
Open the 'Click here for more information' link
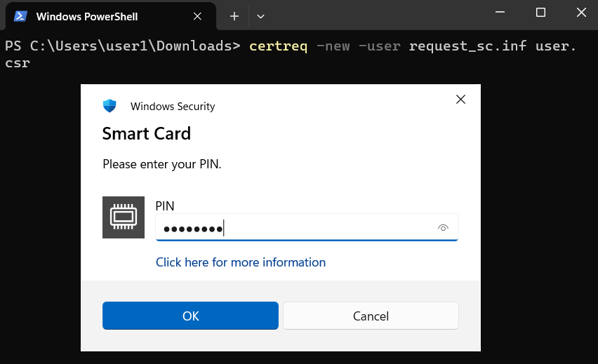[241, 262]
